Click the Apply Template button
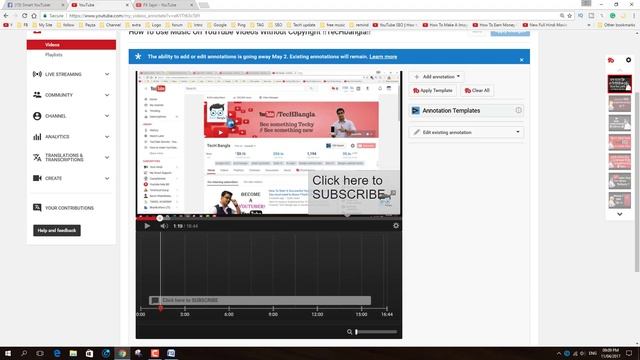 pyautogui.click(x=433, y=91)
